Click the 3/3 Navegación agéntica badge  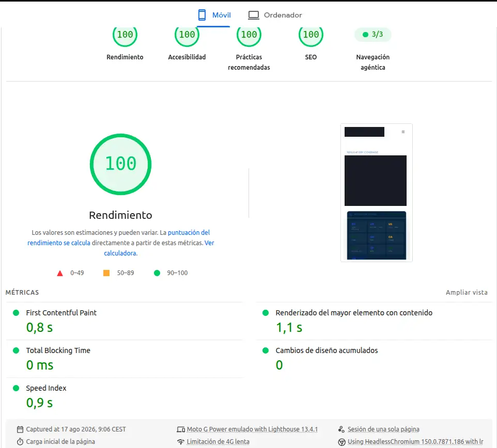(x=373, y=34)
